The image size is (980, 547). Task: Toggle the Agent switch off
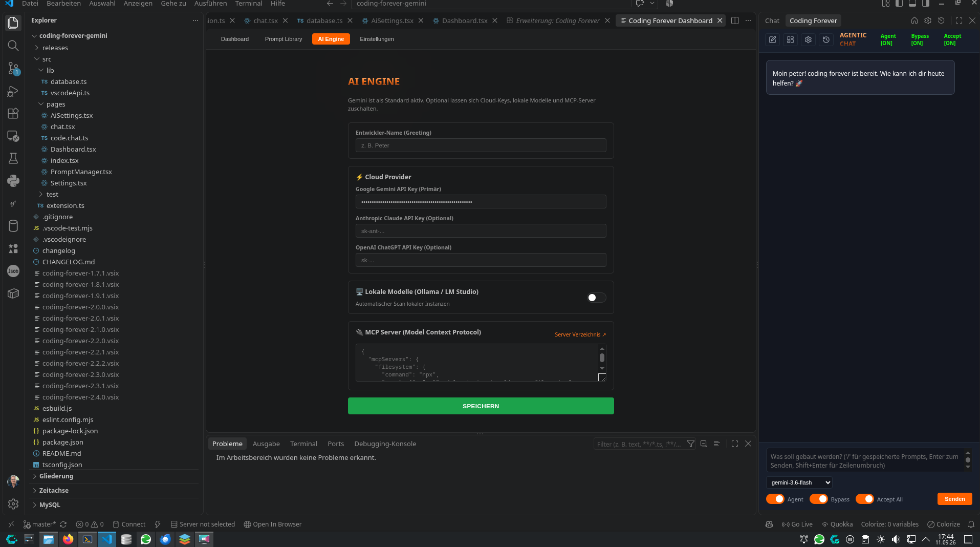tap(775, 499)
